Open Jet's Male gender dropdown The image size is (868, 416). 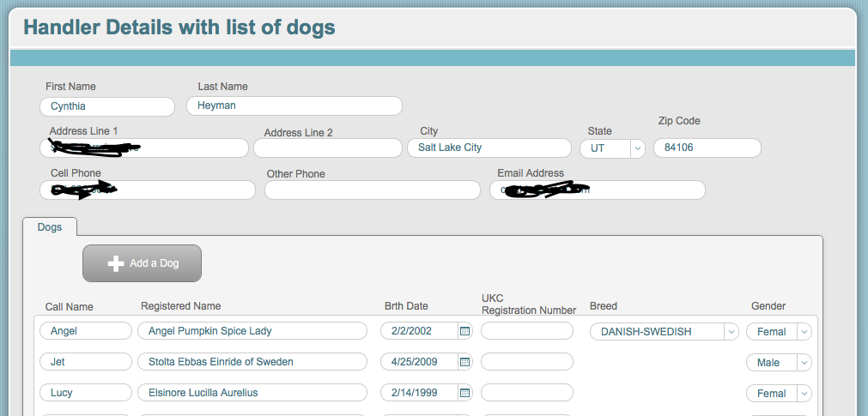tap(804, 363)
